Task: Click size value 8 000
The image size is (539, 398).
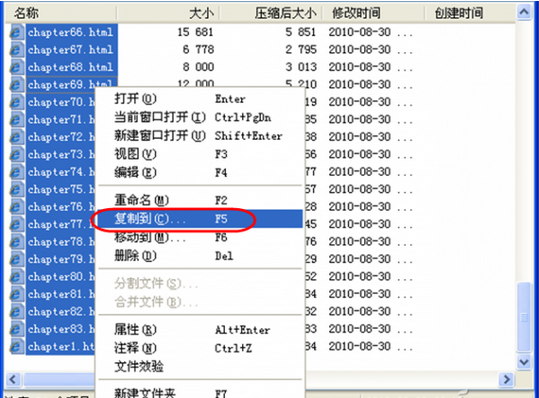Action: 198,67
